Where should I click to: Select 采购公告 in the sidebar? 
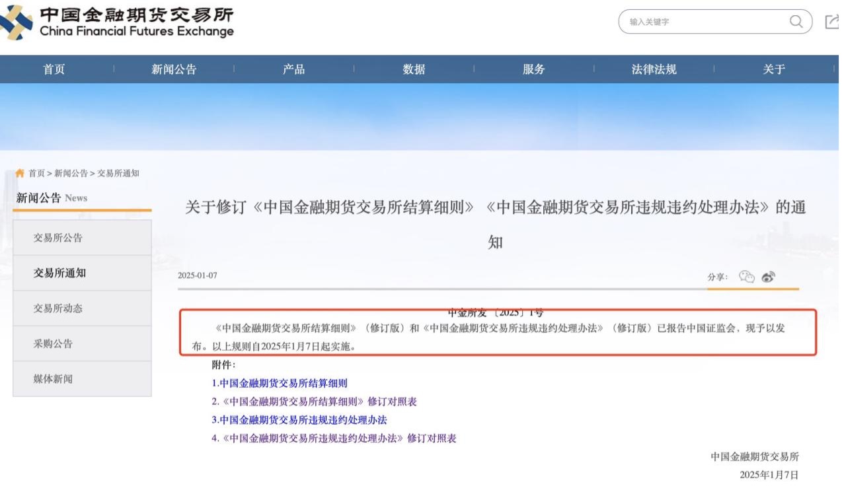[53, 343]
